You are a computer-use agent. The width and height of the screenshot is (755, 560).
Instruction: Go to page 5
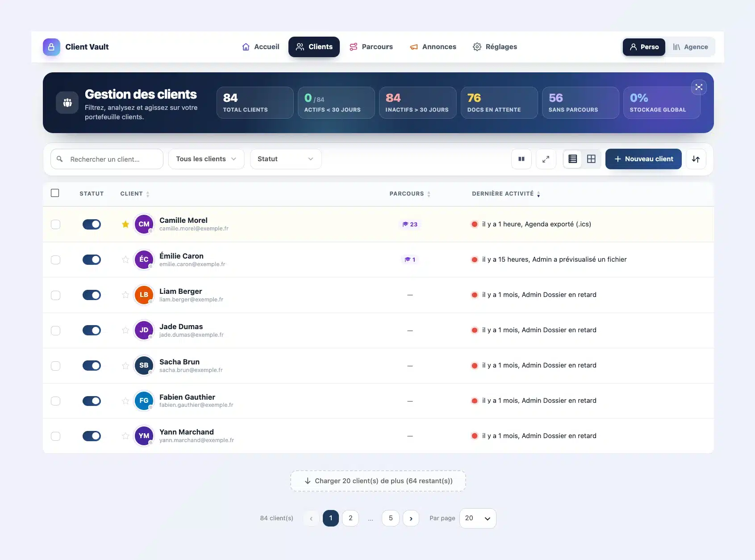tap(391, 518)
